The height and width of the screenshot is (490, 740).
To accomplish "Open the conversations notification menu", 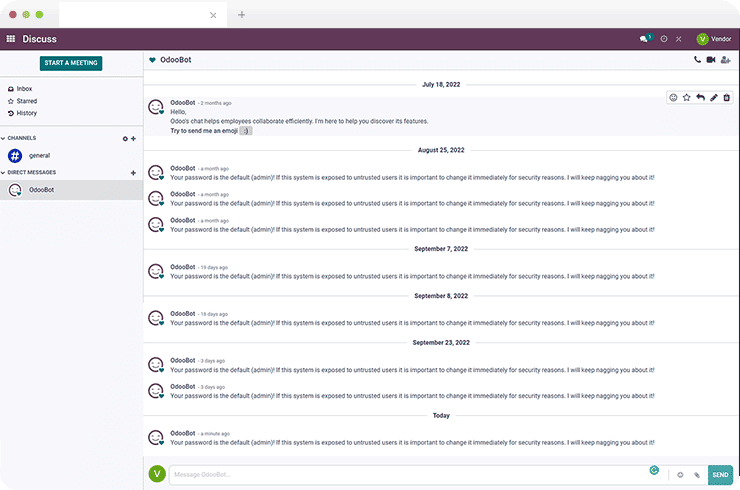I will tap(645, 39).
